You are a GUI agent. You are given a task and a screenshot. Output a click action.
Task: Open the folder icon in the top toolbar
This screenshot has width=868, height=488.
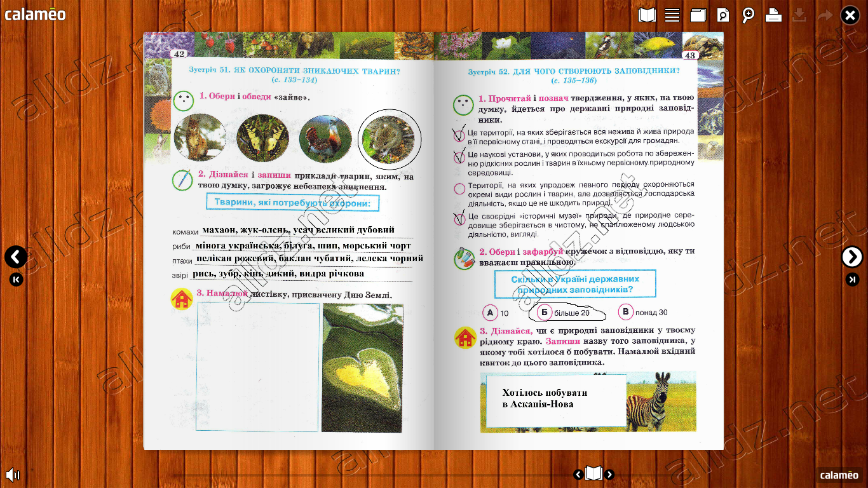(698, 15)
